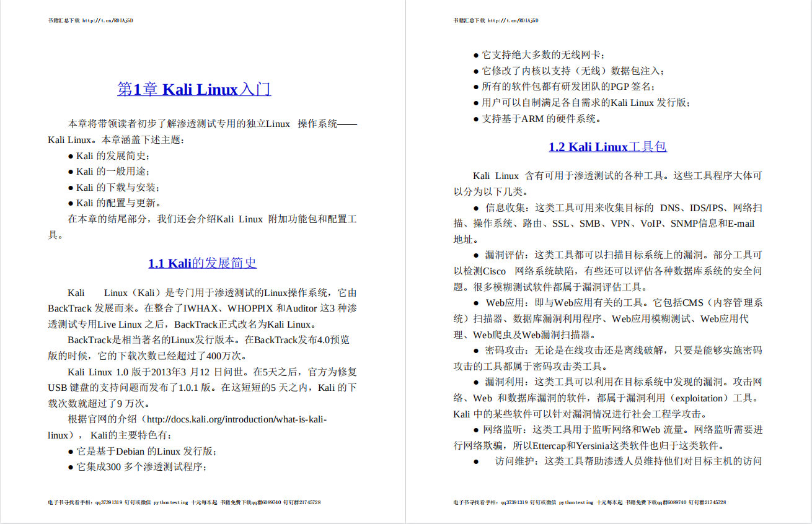812x524 pixels.
Task: Click the "1.1 Kali的发展简史" section link
Action: pos(203,263)
